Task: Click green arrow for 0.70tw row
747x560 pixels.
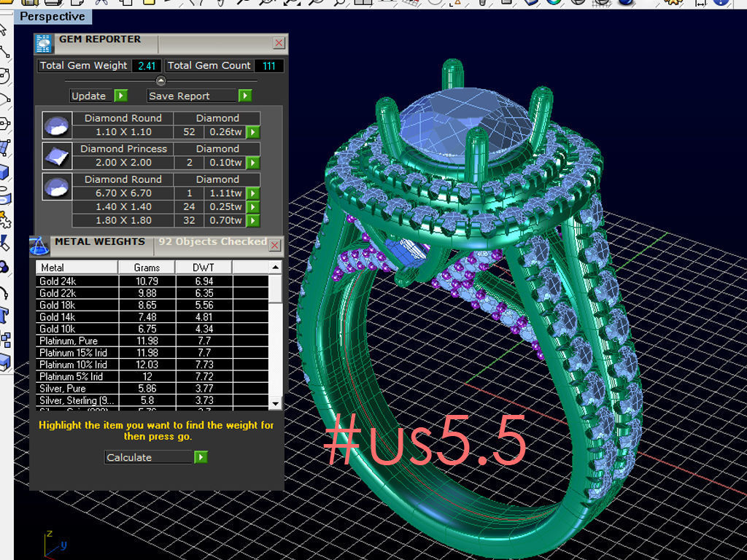Action: 253,220
